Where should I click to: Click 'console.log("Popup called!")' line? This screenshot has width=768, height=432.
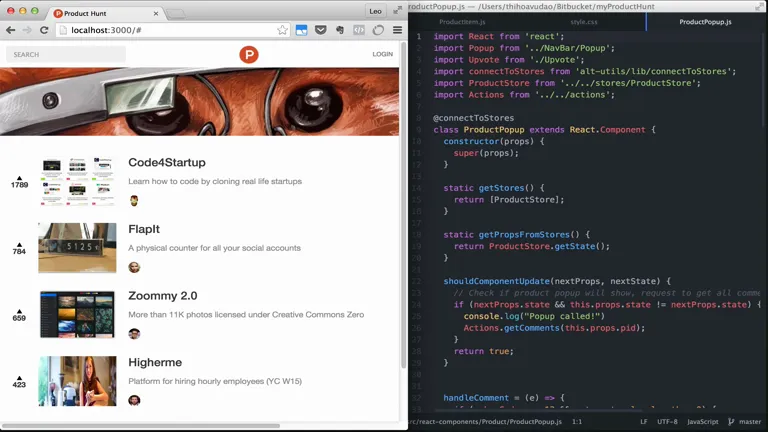(534, 316)
